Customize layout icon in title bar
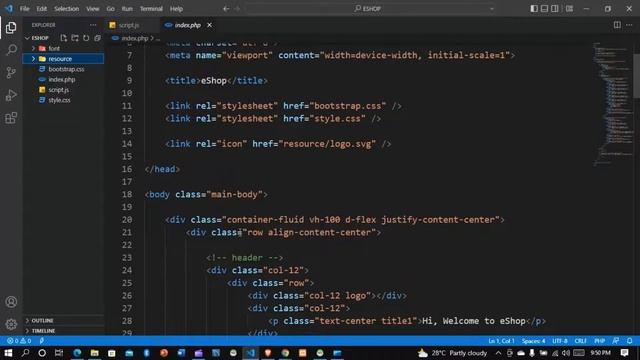This screenshot has width=640, height=360. (569, 9)
